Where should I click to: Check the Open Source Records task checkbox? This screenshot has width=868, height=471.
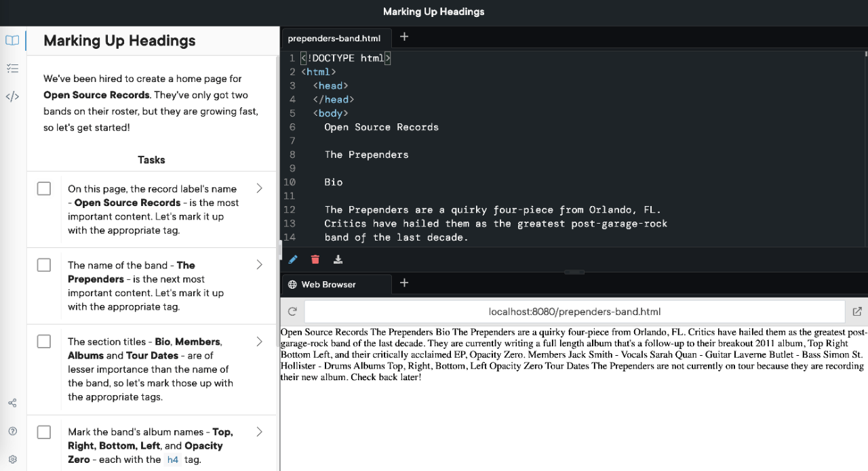pos(44,188)
